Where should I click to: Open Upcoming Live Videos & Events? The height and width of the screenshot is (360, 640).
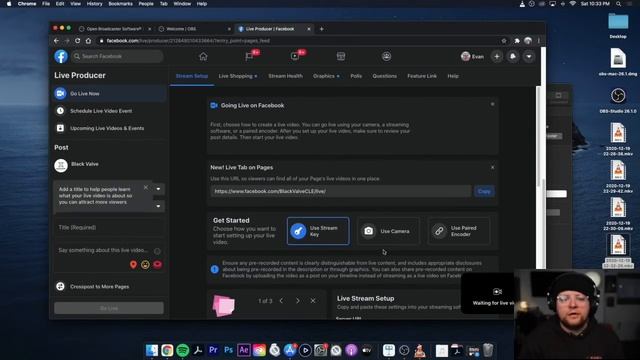[x=109, y=128]
